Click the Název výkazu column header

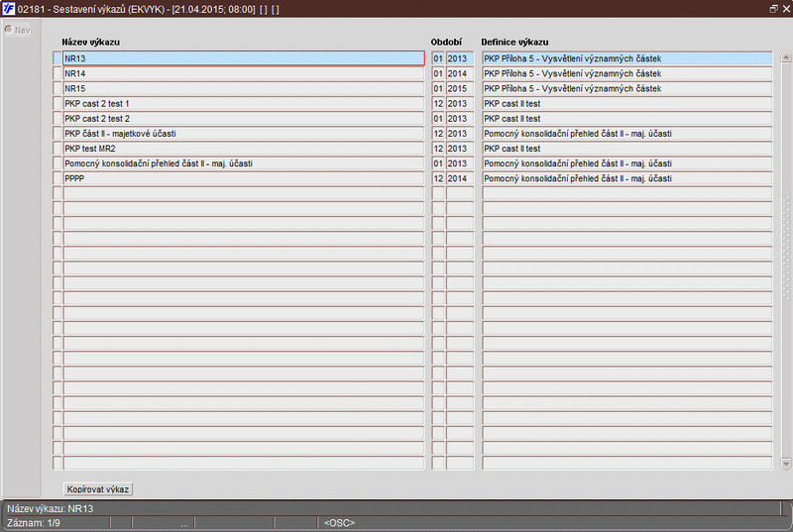coord(91,42)
